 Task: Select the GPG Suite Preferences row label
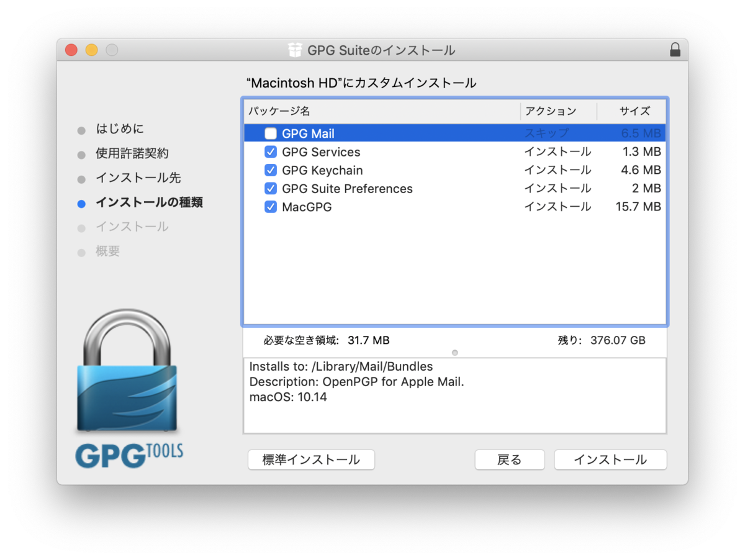click(347, 189)
